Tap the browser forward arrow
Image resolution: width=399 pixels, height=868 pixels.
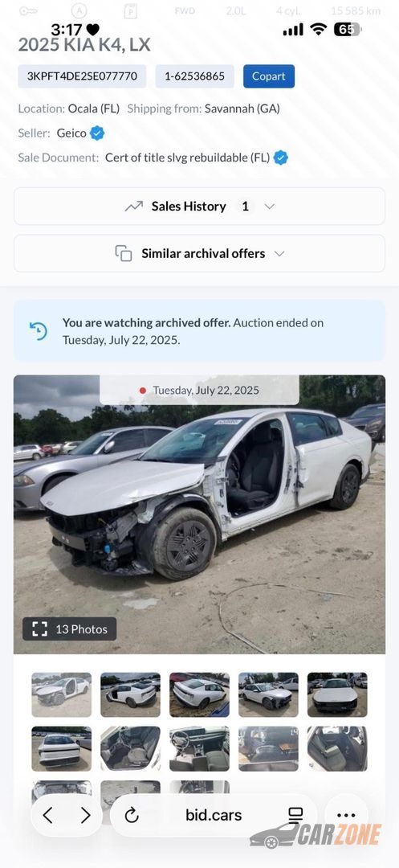85,815
